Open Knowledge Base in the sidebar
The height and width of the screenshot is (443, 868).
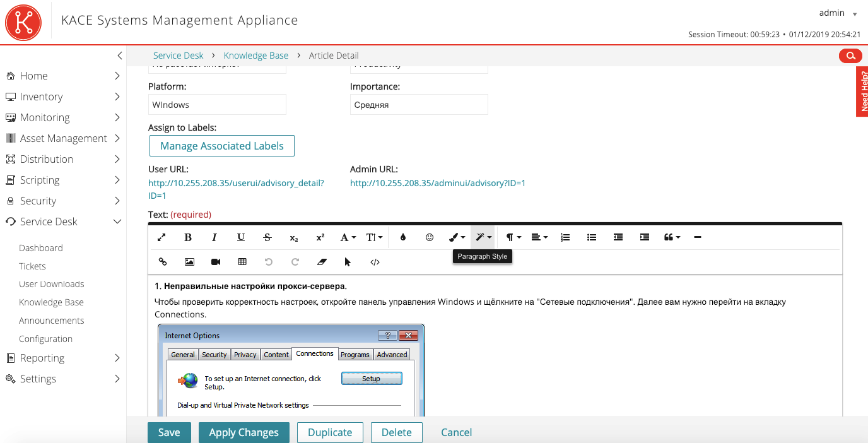point(51,302)
